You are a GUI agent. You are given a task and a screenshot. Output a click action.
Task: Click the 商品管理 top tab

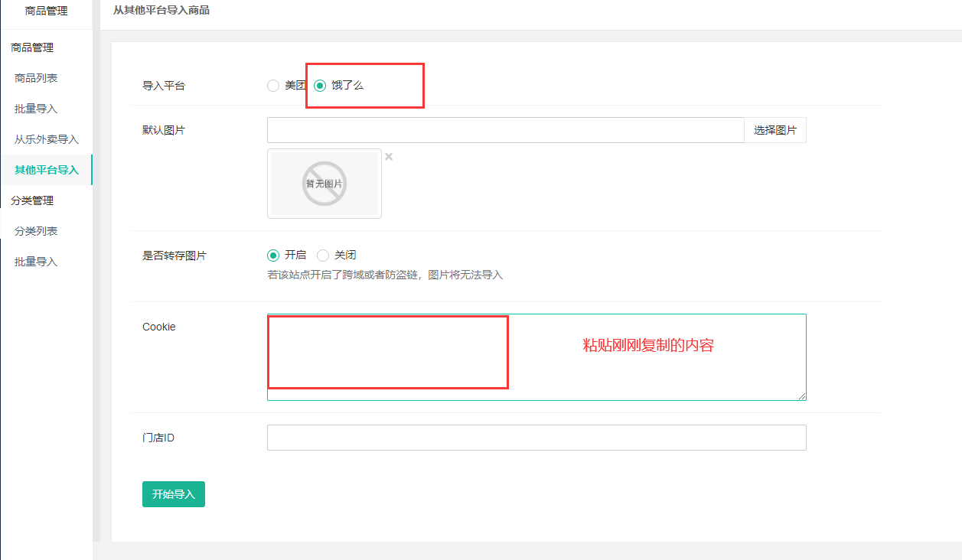(x=46, y=11)
